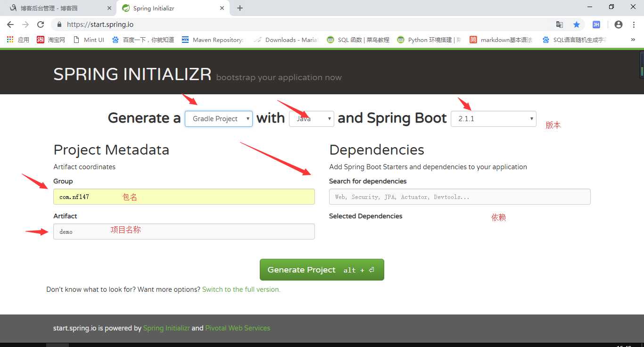Click the translate page icon
Viewport: 644px width, 347px height.
[560, 25]
